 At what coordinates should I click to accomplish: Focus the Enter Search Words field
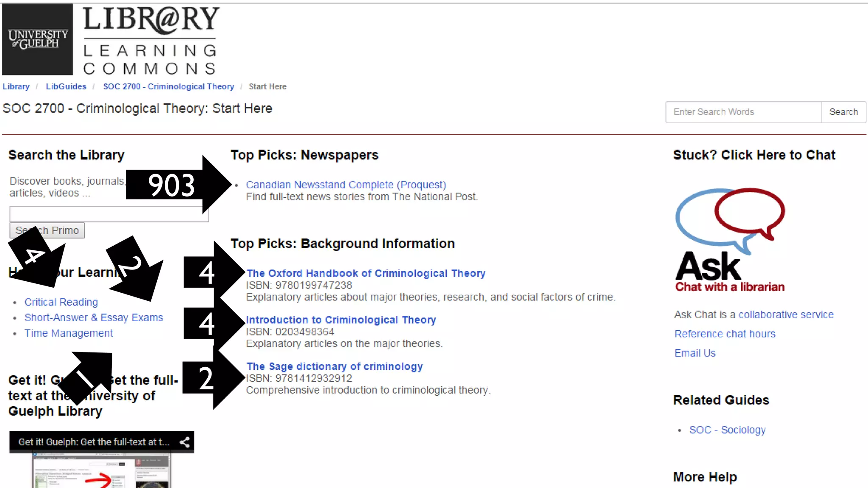click(x=743, y=112)
